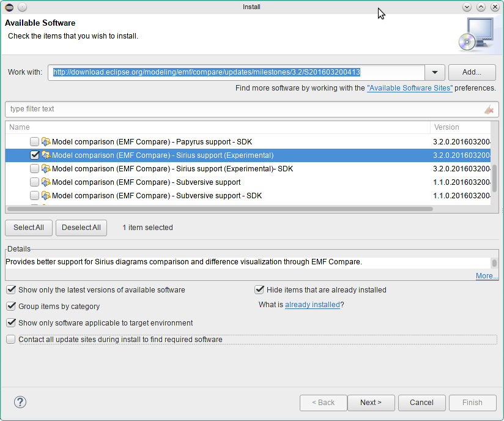
Task: Click Name column header
Action: [x=218, y=127]
